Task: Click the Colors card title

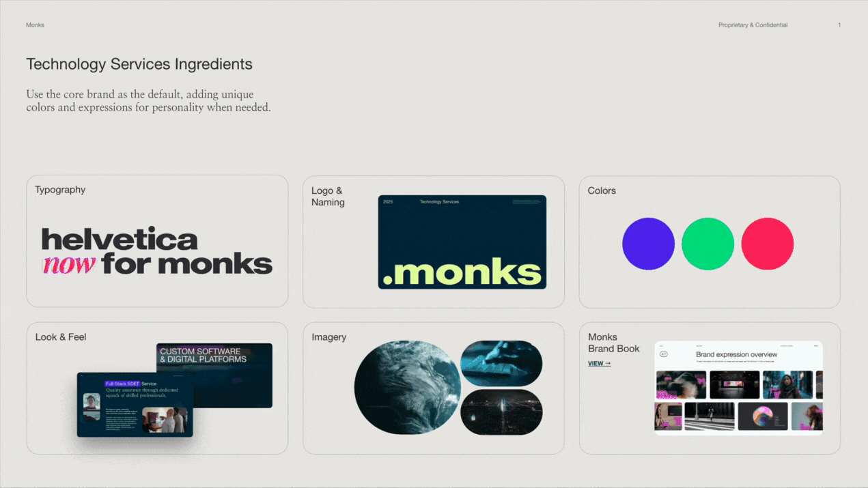Action: [602, 190]
